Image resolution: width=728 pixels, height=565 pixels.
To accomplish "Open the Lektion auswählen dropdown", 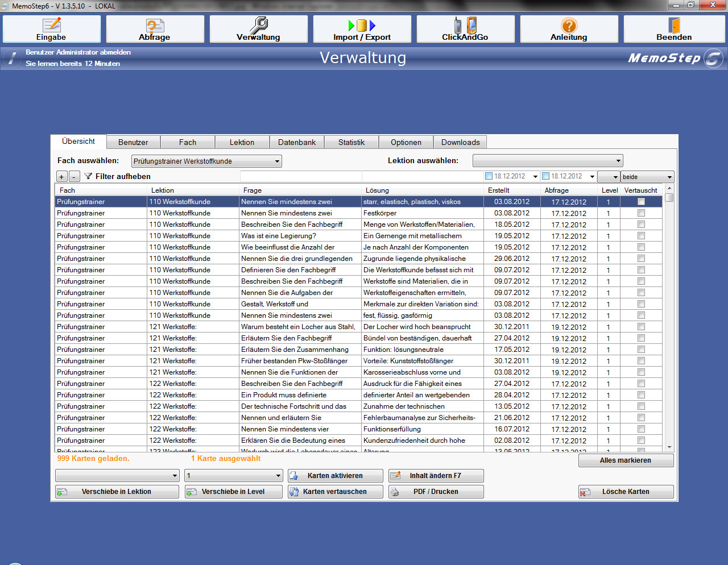I will [x=618, y=161].
